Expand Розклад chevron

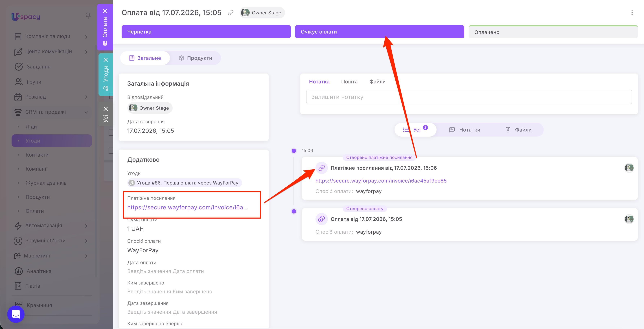point(86,97)
